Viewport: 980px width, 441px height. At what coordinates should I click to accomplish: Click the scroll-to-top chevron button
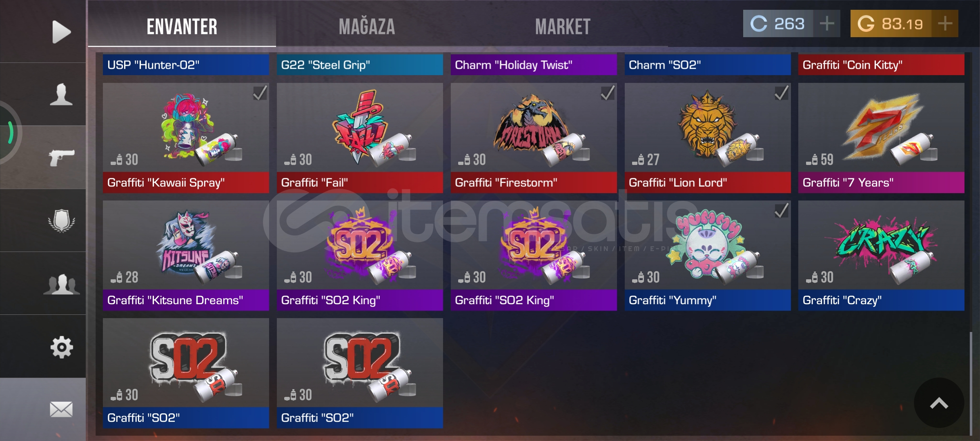[x=939, y=403]
